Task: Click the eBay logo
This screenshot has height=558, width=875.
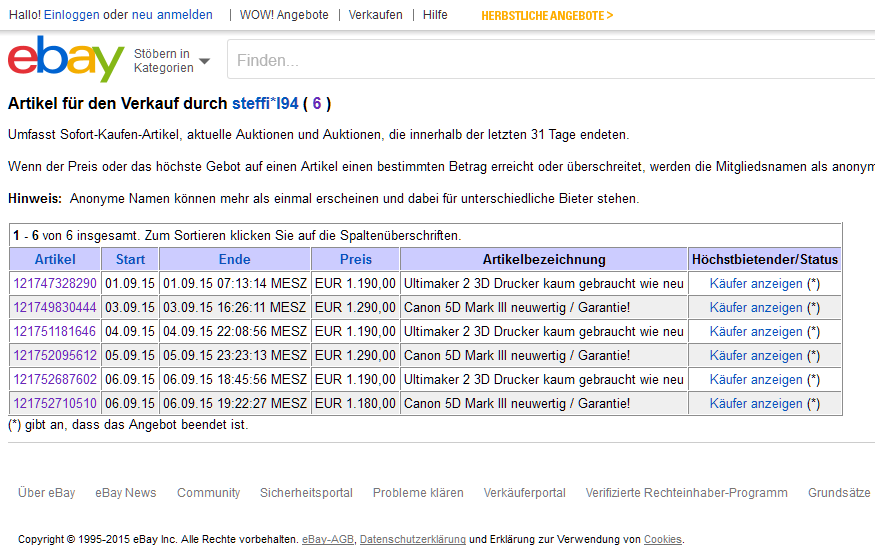Action: pyautogui.click(x=66, y=59)
